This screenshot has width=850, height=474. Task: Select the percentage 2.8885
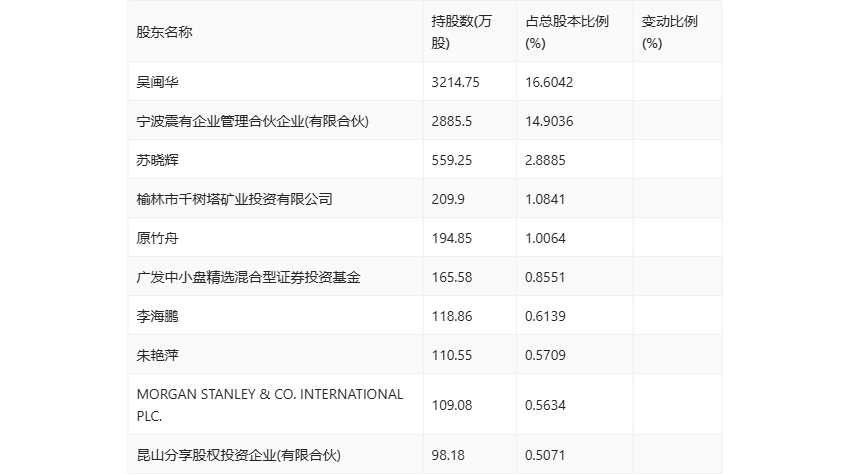click(x=545, y=160)
